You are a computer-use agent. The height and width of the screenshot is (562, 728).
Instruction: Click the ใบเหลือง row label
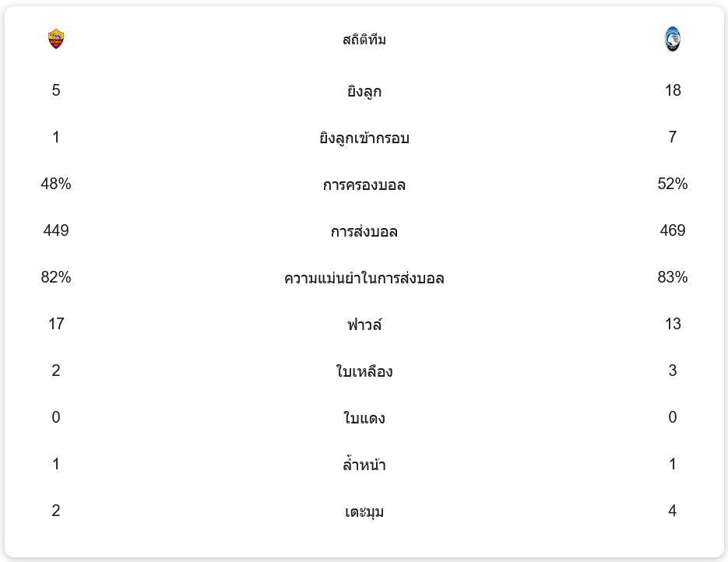coord(364,371)
